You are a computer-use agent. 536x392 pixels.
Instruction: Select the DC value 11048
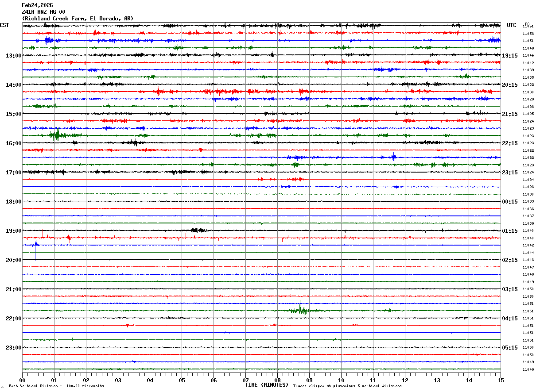[x=528, y=275]
